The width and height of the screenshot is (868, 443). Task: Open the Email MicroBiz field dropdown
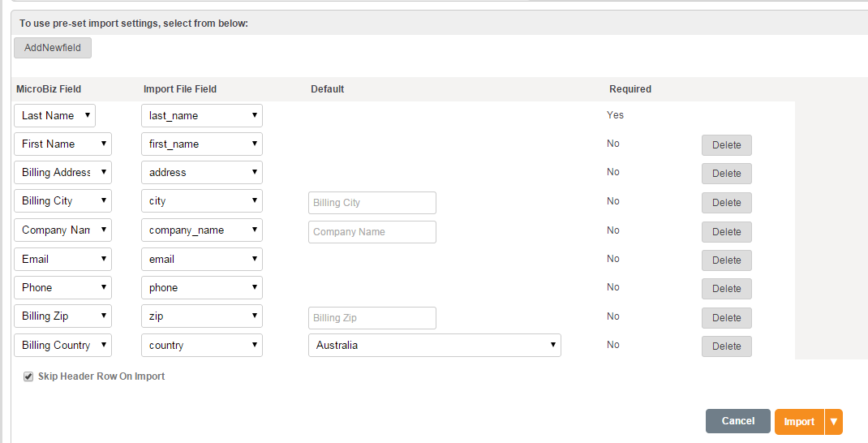click(x=62, y=260)
